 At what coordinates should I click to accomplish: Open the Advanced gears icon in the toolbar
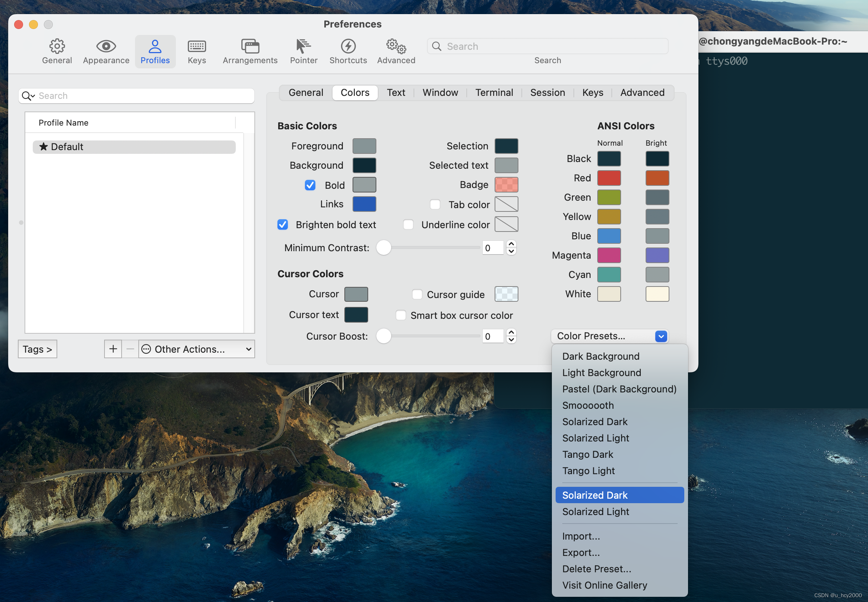tap(396, 46)
